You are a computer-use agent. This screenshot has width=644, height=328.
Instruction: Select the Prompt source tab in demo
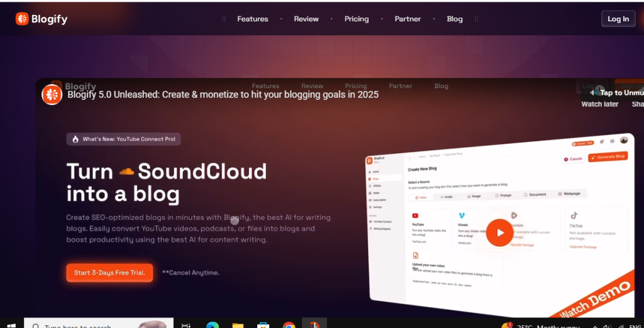click(x=504, y=195)
